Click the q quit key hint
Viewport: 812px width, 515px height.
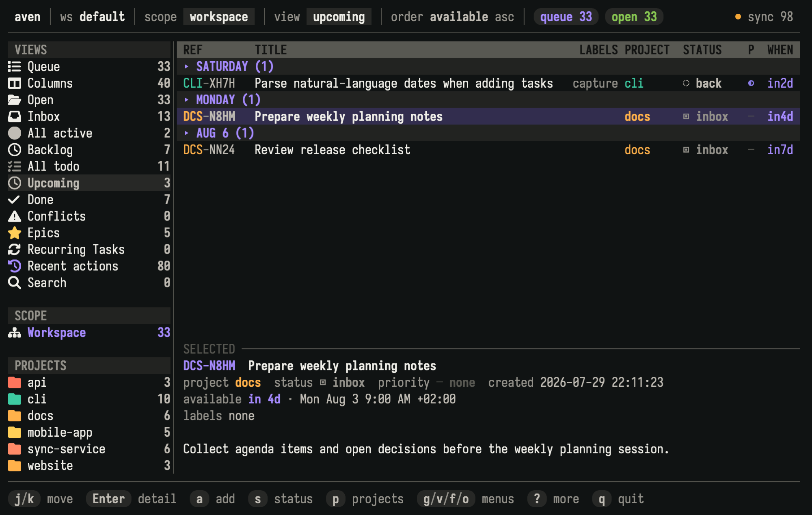618,499
